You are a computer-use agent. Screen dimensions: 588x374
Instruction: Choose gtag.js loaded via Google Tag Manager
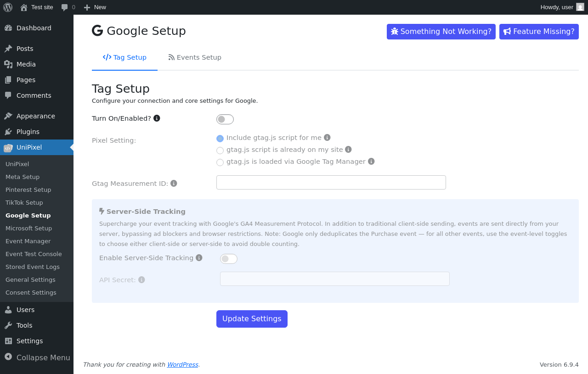220,162
